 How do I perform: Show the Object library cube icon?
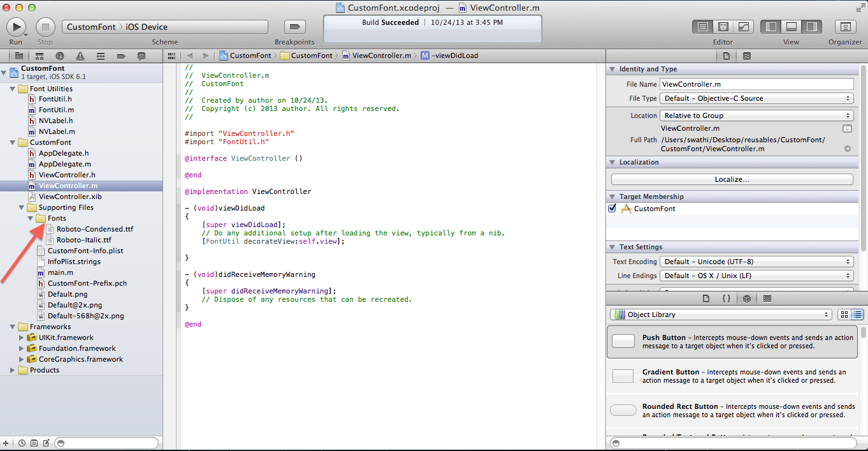(747, 298)
